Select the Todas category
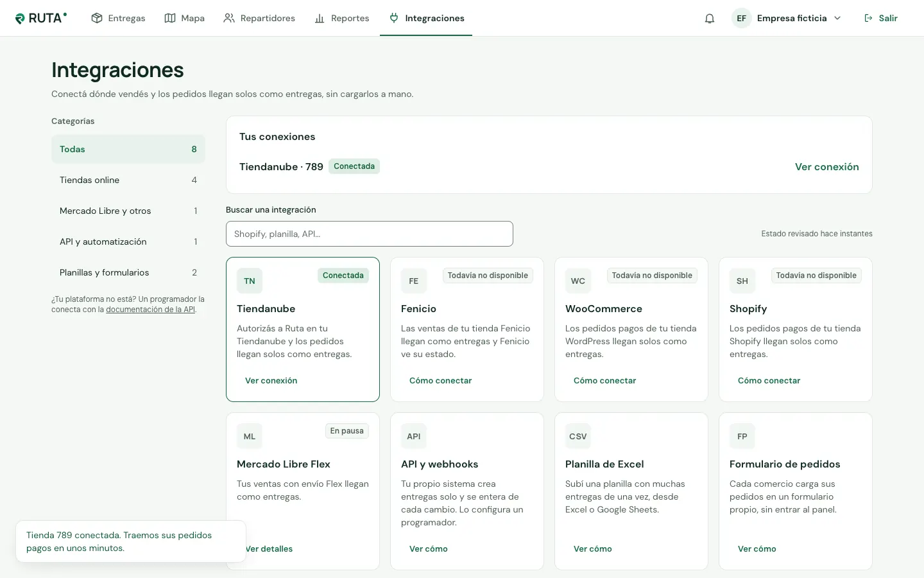 coord(128,149)
